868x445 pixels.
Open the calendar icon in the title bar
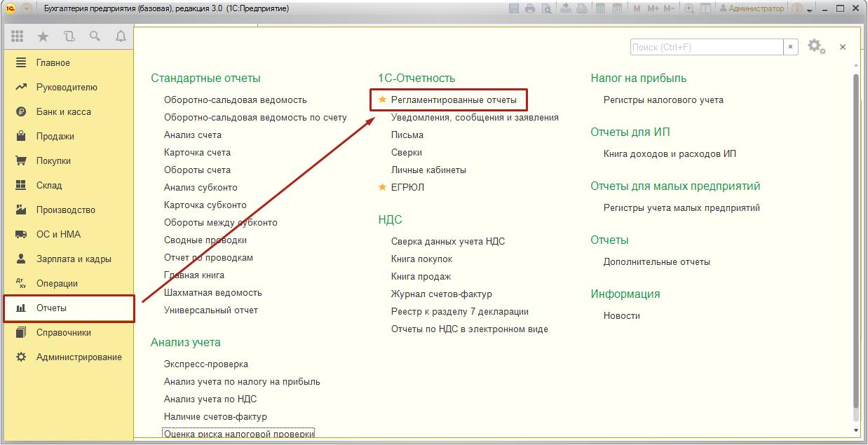tap(617, 8)
